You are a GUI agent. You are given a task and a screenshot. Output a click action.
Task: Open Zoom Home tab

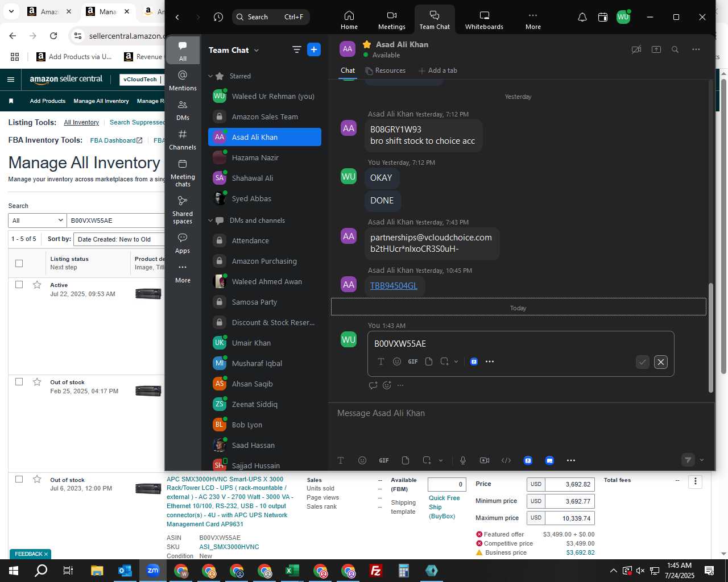(349, 20)
